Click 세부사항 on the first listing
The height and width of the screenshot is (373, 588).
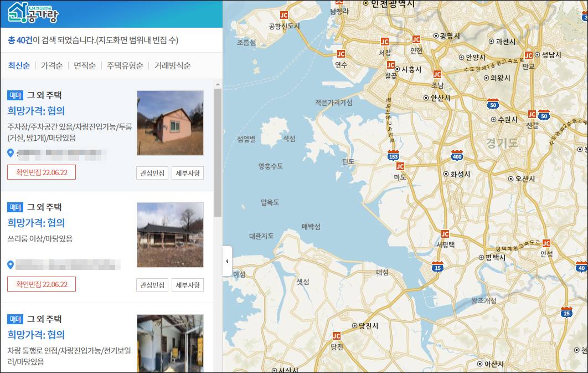tap(188, 173)
